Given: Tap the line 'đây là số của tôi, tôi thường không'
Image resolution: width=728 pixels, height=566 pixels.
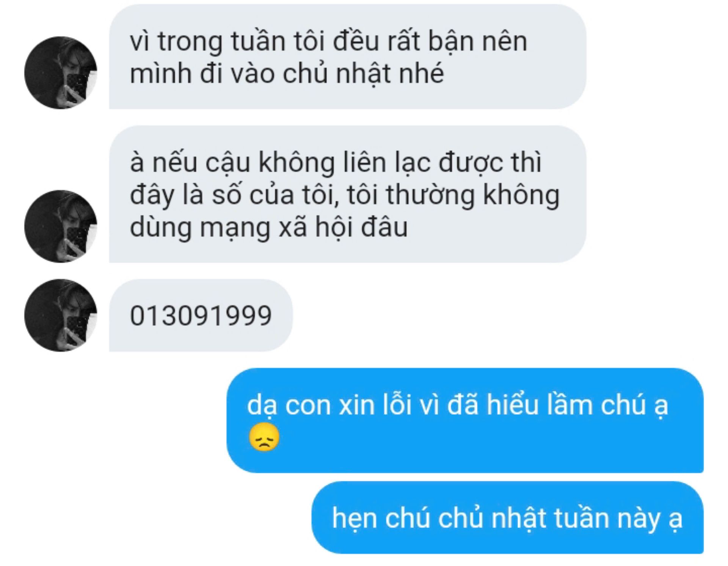Looking at the screenshot, I should click(x=345, y=195).
